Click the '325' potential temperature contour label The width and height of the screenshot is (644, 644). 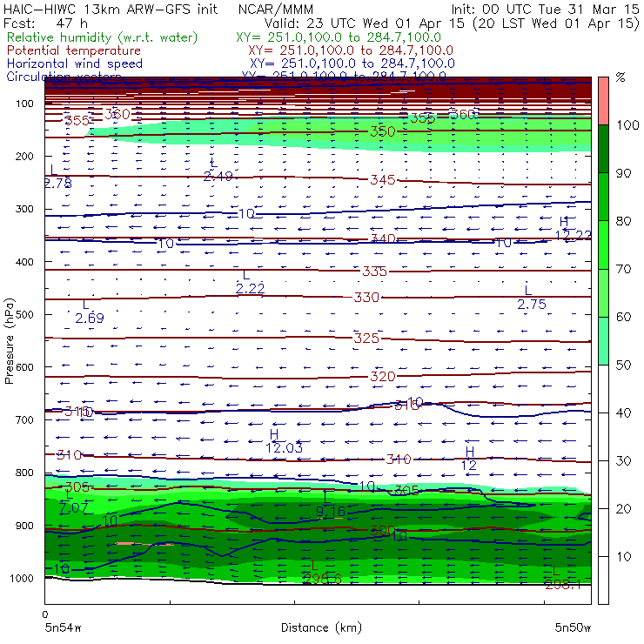[366, 339]
